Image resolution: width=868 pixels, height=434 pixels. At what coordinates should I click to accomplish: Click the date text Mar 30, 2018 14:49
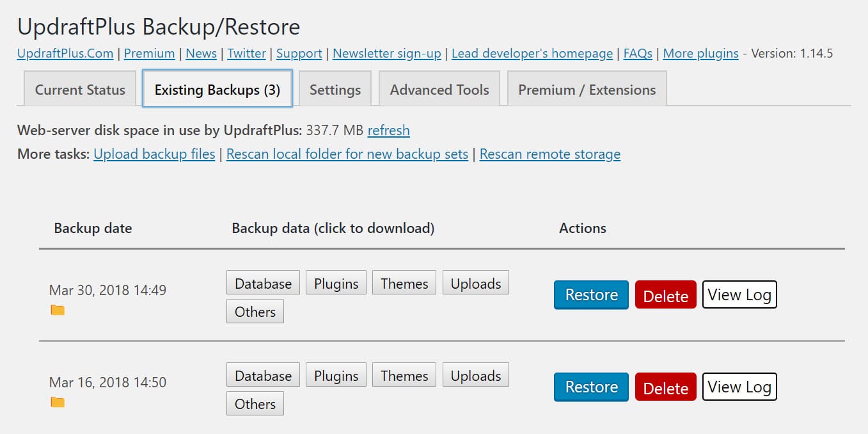107,290
